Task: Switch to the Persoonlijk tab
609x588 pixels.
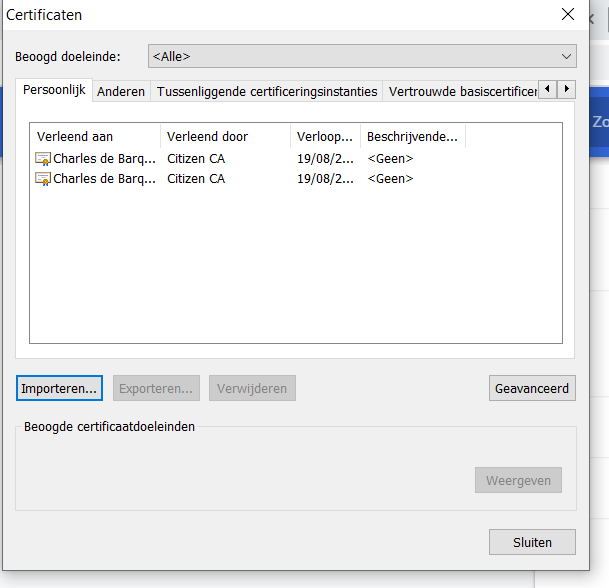Action: pos(54,90)
